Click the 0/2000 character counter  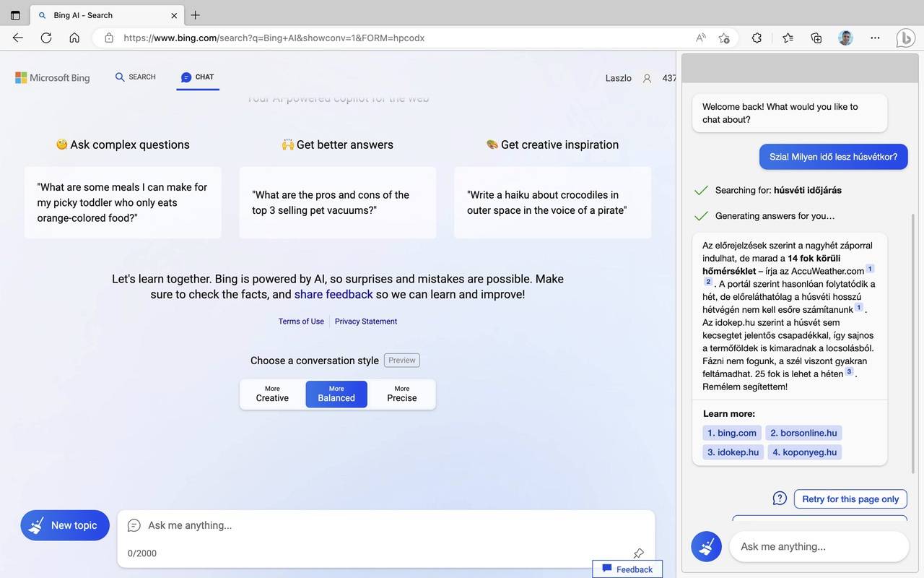pos(142,553)
